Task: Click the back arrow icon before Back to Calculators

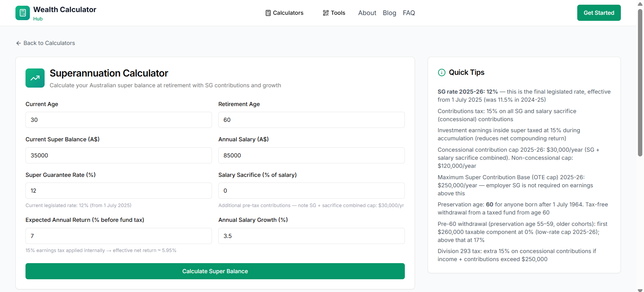Action: pos(18,43)
